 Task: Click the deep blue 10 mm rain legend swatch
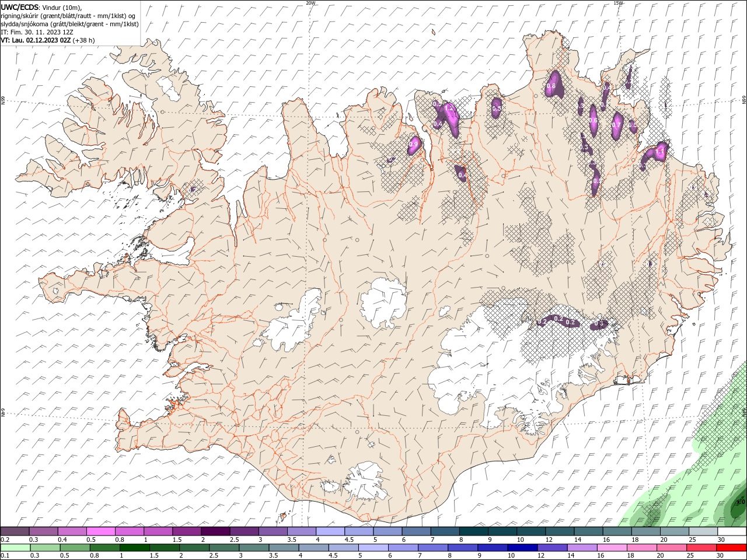(x=522, y=548)
